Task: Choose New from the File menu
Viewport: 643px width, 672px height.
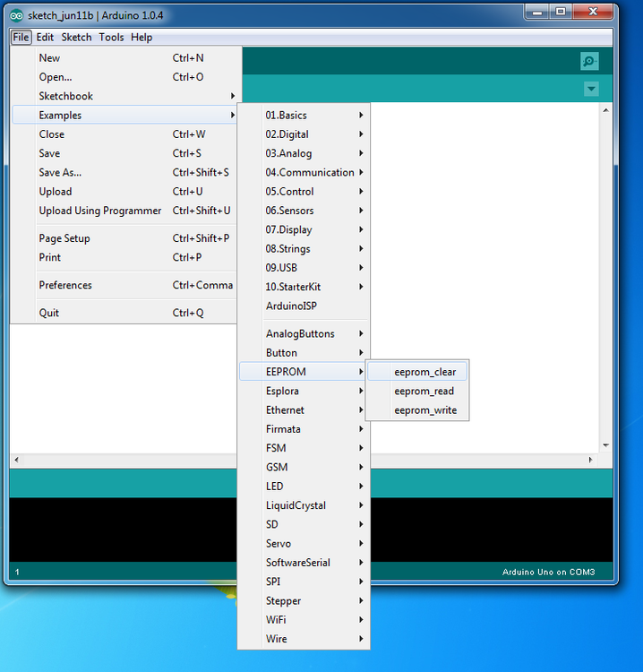Action: 124,58
